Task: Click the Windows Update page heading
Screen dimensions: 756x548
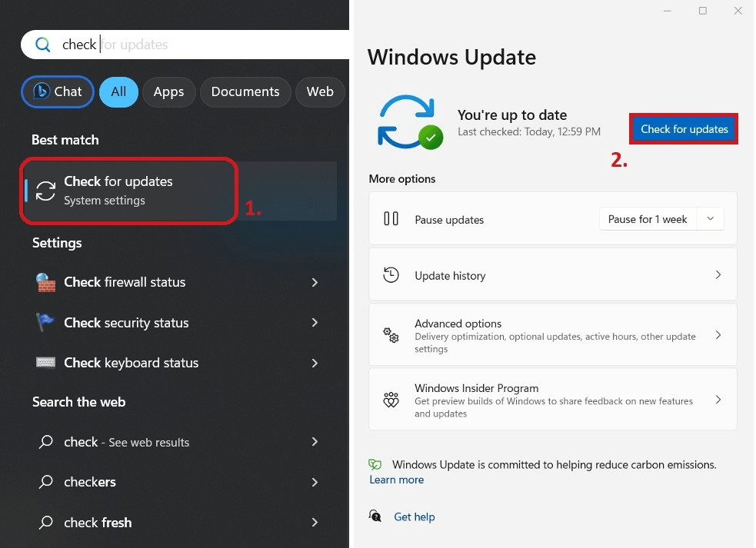Action: tap(451, 58)
